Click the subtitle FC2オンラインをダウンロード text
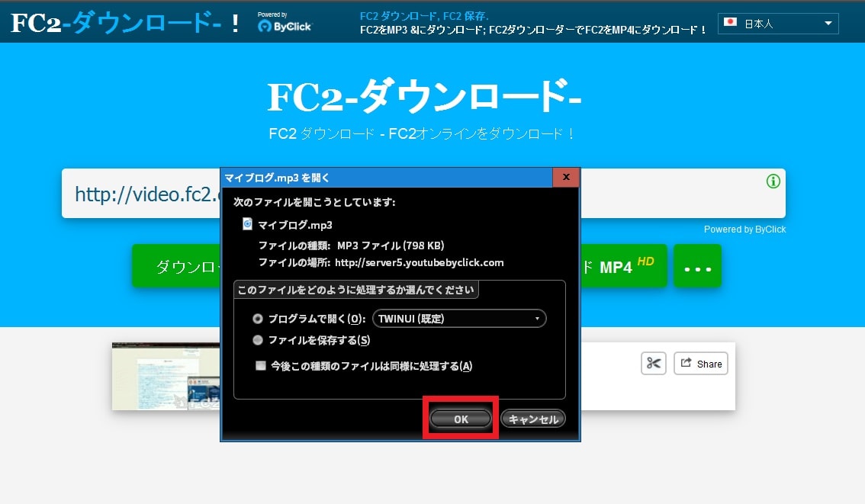865x504 pixels. tap(481, 134)
